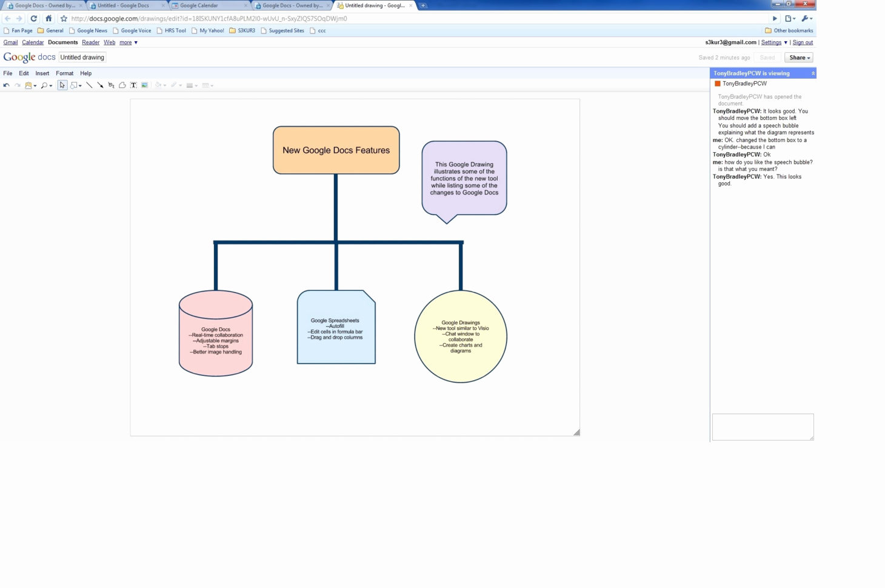Image resolution: width=885 pixels, height=588 pixels.
Task: Expand the shape tool dropdown arrow
Action: tap(80, 86)
